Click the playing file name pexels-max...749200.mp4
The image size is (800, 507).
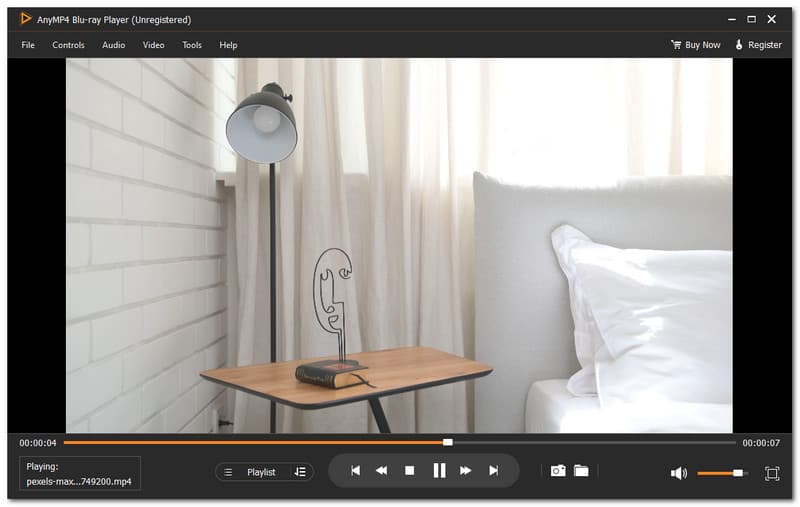(79, 481)
